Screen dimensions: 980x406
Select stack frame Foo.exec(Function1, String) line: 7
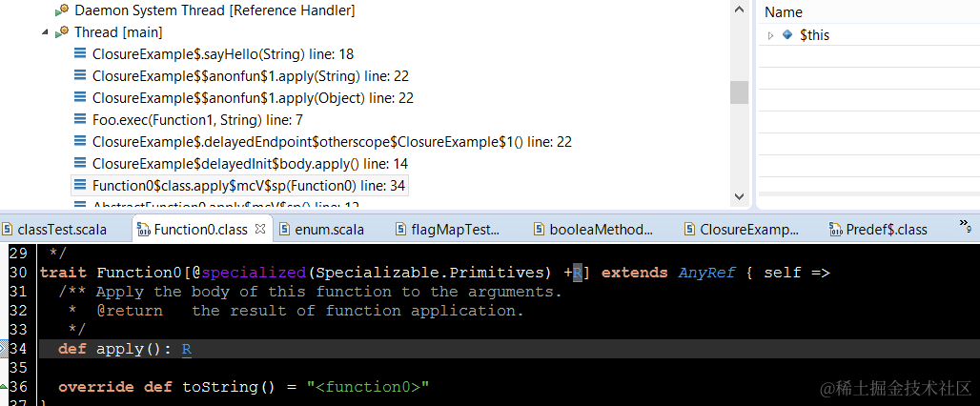[x=197, y=120]
